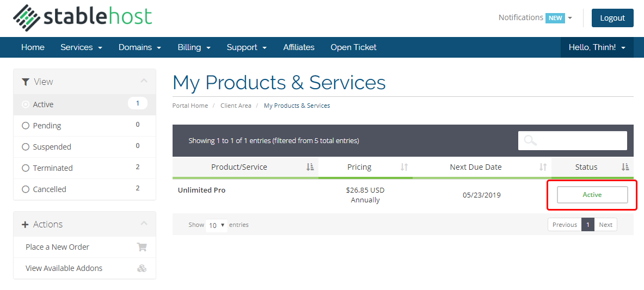Select the Active filter radio button

pos(26,104)
